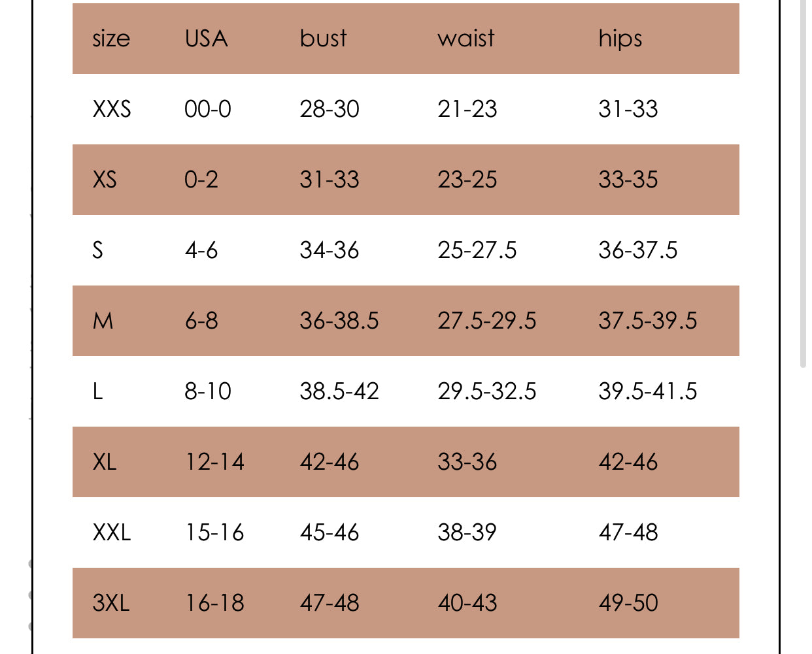Select the L size row label
This screenshot has width=812, height=654.
tap(98, 391)
